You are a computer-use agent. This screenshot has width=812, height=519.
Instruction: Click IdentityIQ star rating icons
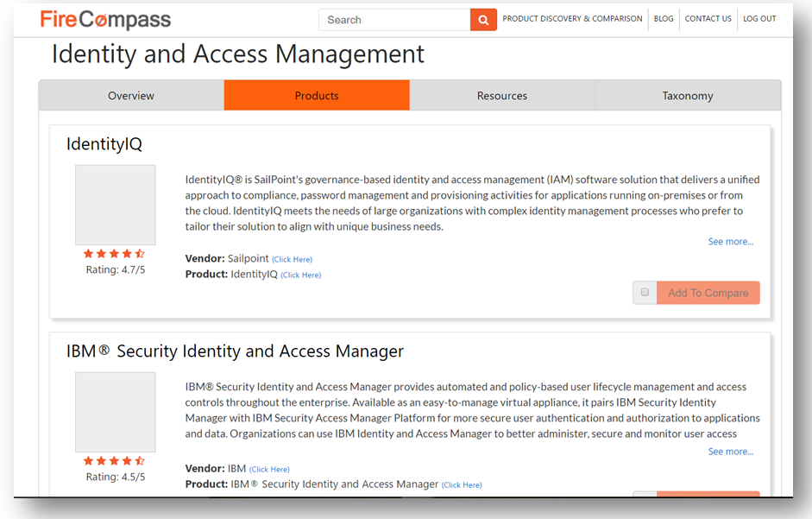pyautogui.click(x=115, y=254)
